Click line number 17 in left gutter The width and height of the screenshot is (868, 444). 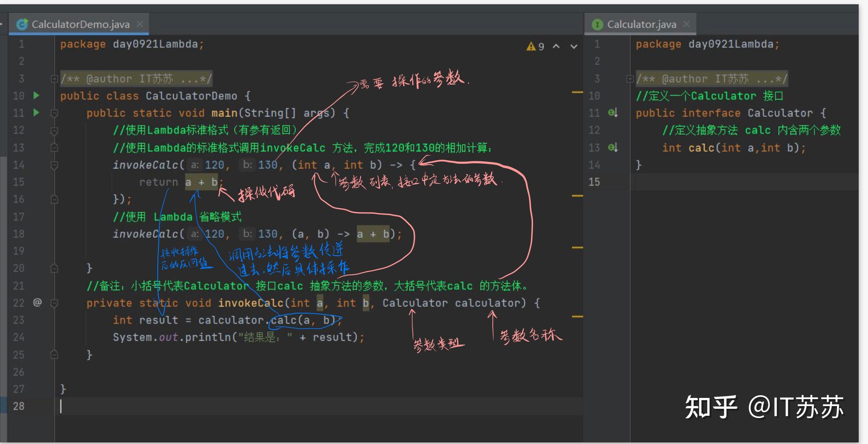pyautogui.click(x=19, y=217)
